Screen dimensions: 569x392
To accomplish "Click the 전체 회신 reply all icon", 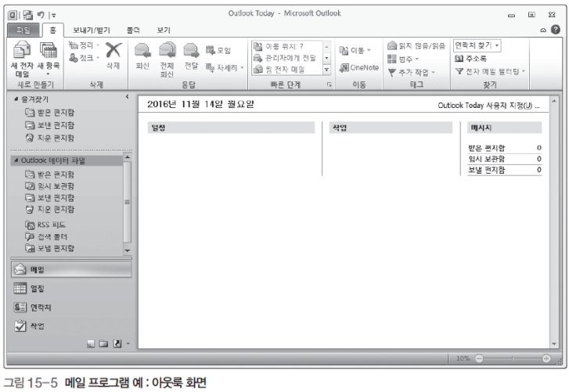I will pyautogui.click(x=167, y=50).
